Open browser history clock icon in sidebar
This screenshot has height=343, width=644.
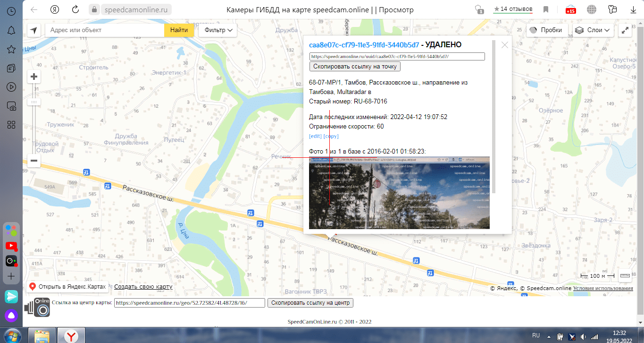coord(11,11)
